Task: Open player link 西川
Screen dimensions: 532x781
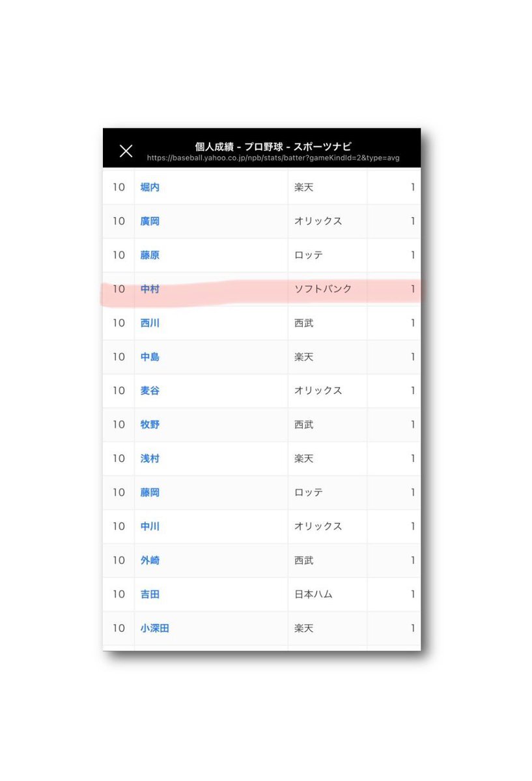Action: (x=150, y=323)
